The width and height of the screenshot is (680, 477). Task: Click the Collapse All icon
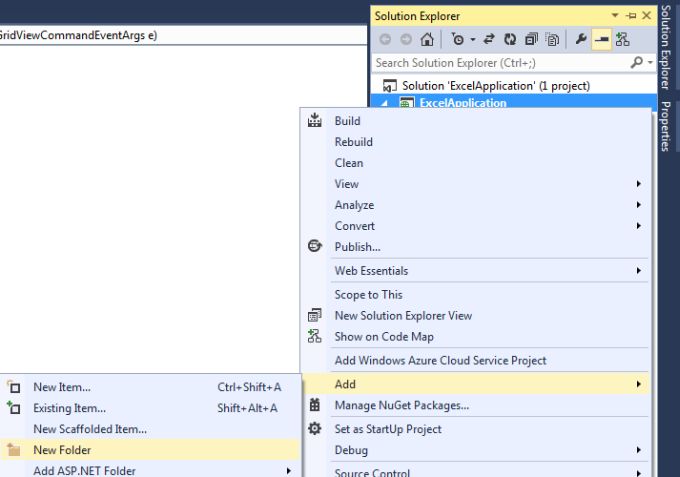pyautogui.click(x=531, y=39)
